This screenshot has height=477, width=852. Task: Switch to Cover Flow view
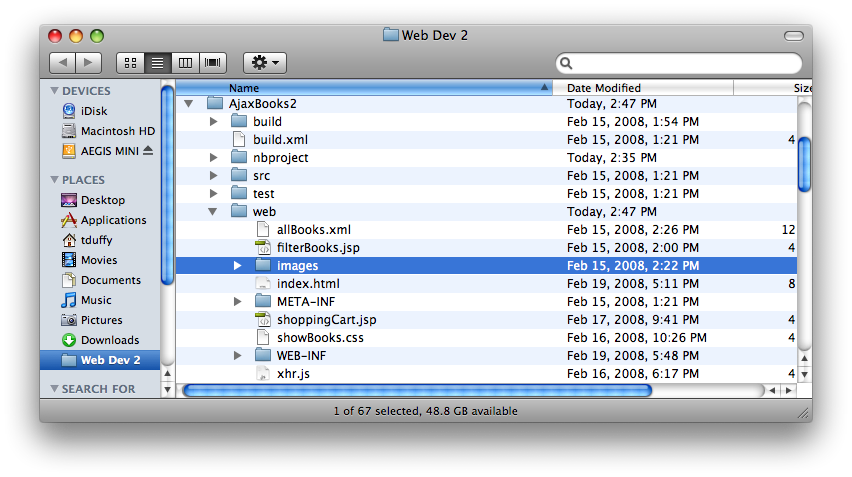tap(212, 63)
